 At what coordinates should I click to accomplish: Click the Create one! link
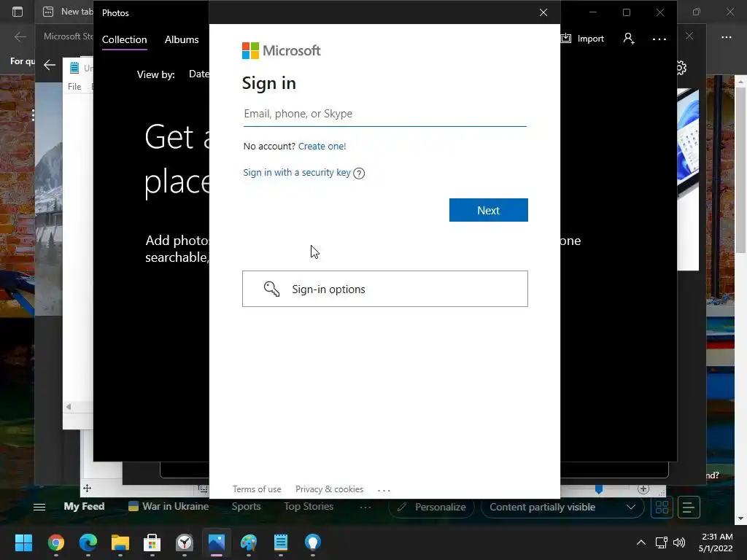(x=322, y=146)
